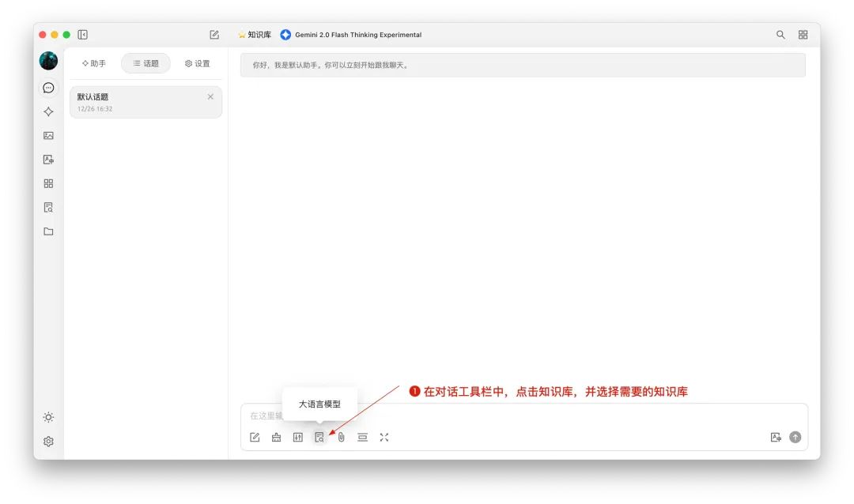Open the knowledge base page in the sidebar
Image resolution: width=854 pixels, height=504 pixels.
48,208
